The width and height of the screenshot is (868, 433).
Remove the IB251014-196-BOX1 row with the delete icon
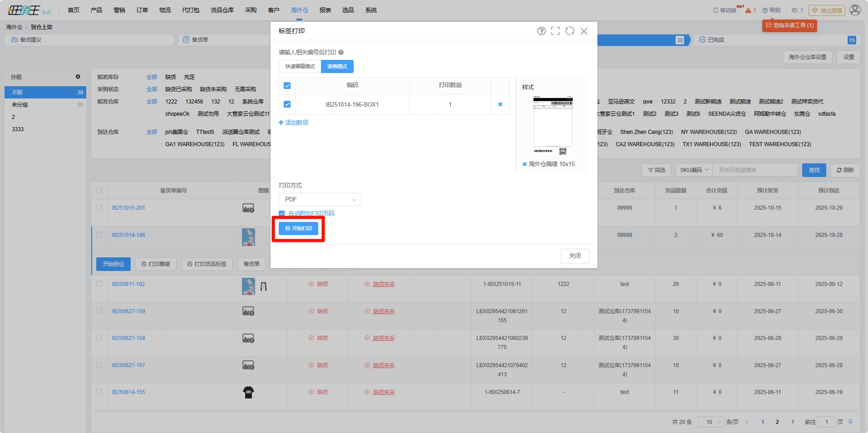pos(500,104)
